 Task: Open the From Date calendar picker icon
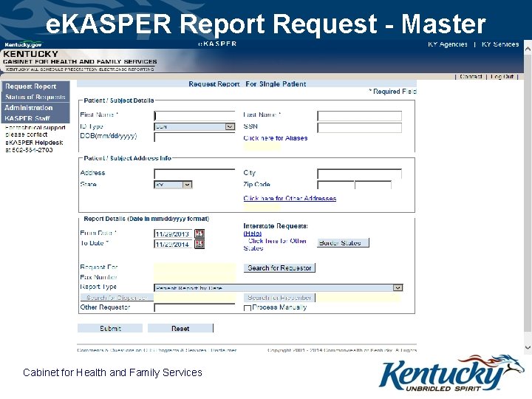tap(199, 233)
